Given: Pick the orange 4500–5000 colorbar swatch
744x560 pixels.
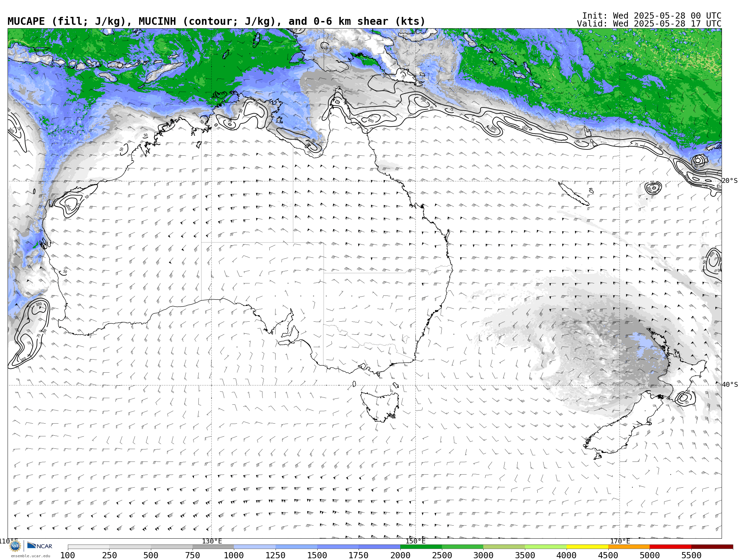Looking at the screenshot, I should [629, 547].
